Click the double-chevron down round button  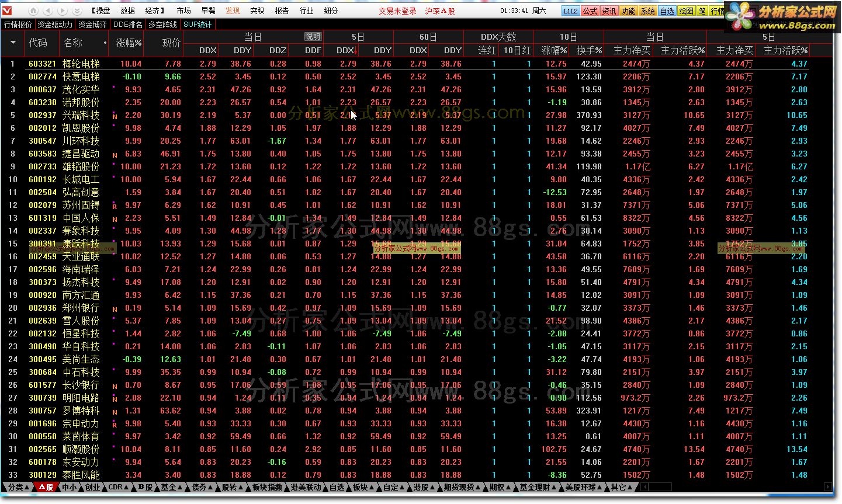point(77,11)
